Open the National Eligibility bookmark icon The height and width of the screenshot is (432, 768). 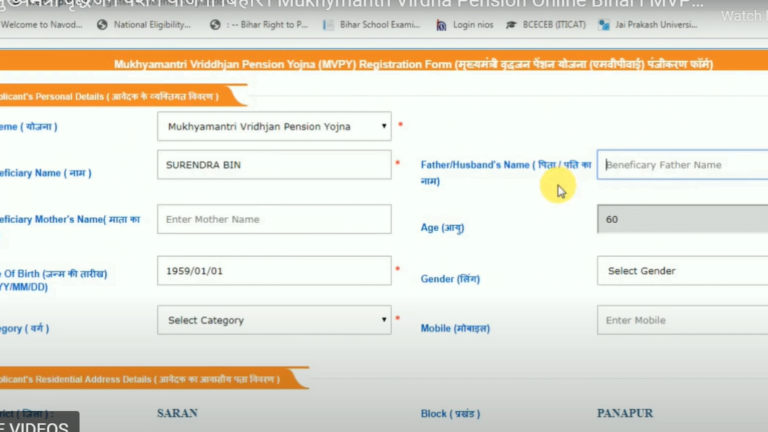click(102, 24)
